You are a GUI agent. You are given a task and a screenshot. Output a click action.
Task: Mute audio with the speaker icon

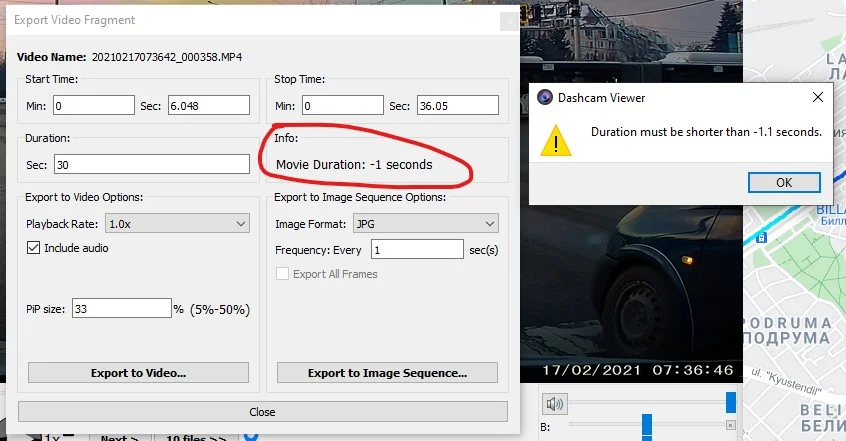[x=554, y=403]
